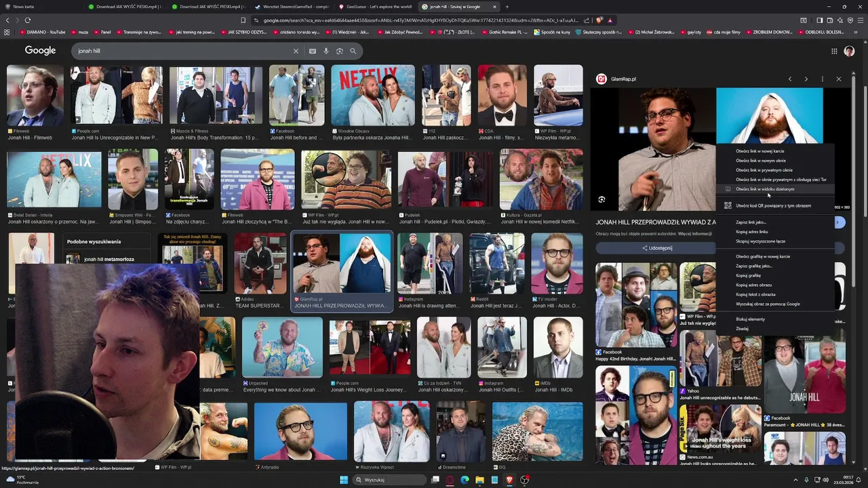This screenshot has height=488, width=868.
Task: Select 'Otwórz link w widoku dzielonym'
Action: pyautogui.click(x=775, y=189)
